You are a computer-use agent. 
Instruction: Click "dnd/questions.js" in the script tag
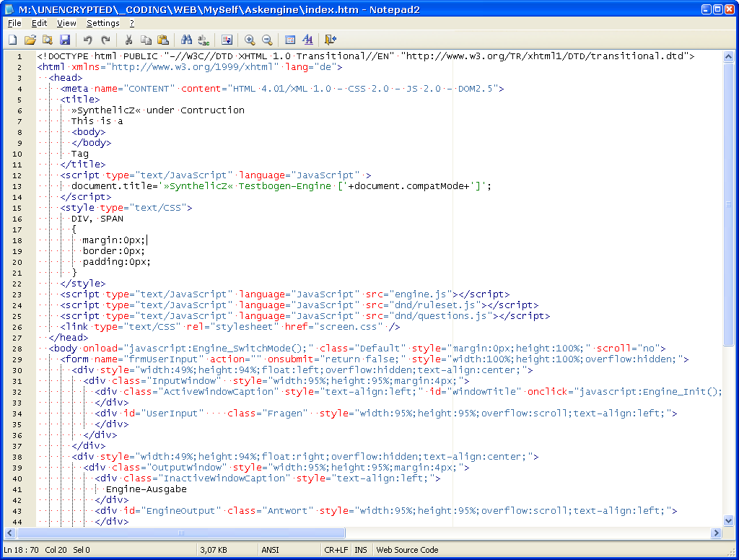[441, 316]
